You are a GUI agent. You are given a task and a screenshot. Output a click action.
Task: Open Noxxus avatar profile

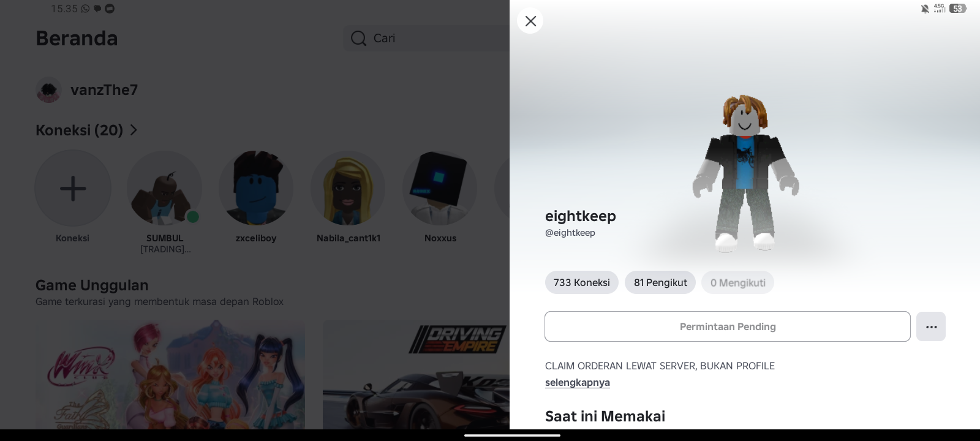pyautogui.click(x=440, y=189)
